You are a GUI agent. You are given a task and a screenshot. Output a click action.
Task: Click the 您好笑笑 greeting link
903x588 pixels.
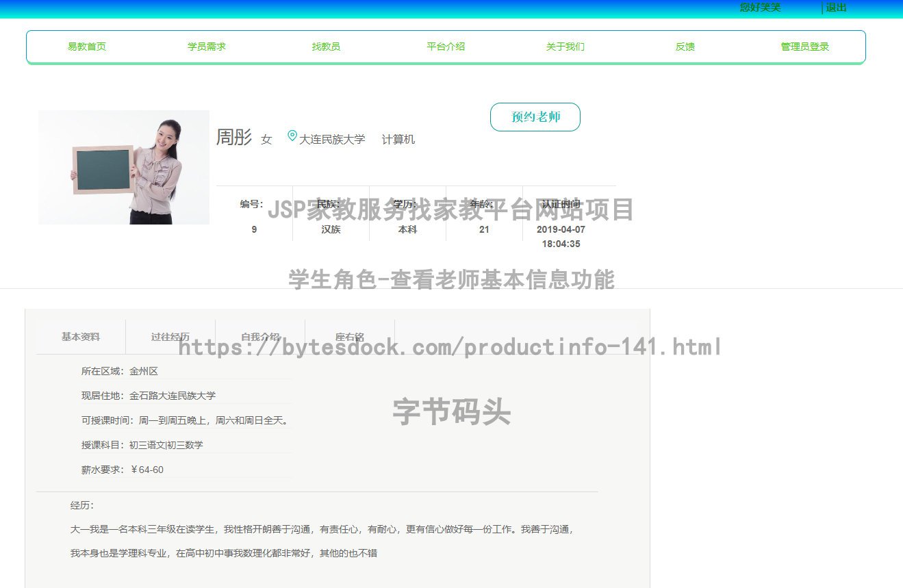pyautogui.click(x=759, y=8)
